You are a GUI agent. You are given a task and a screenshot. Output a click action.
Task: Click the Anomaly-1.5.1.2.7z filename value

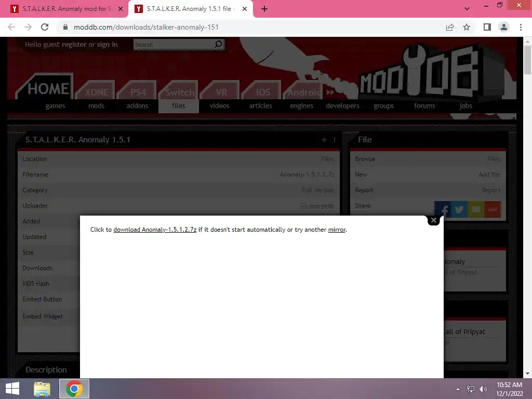click(307, 175)
